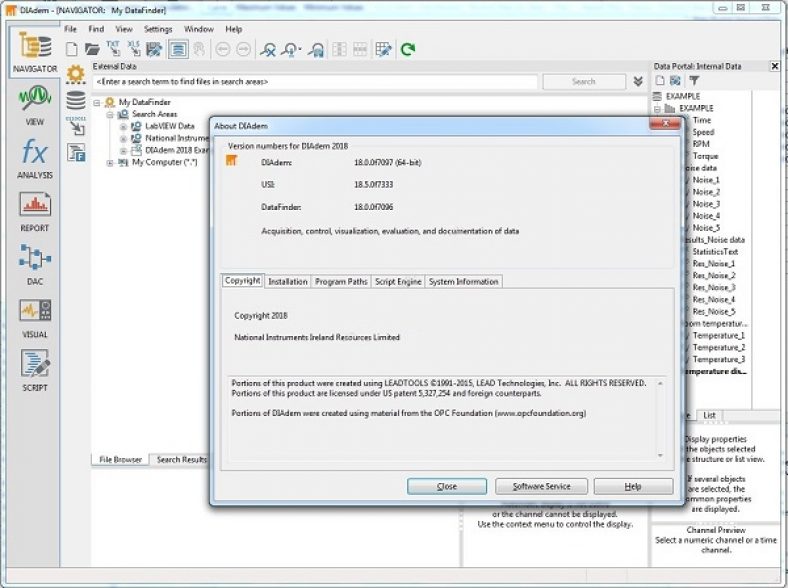The width and height of the screenshot is (788, 588).
Task: Click the search term input field
Action: (315, 82)
